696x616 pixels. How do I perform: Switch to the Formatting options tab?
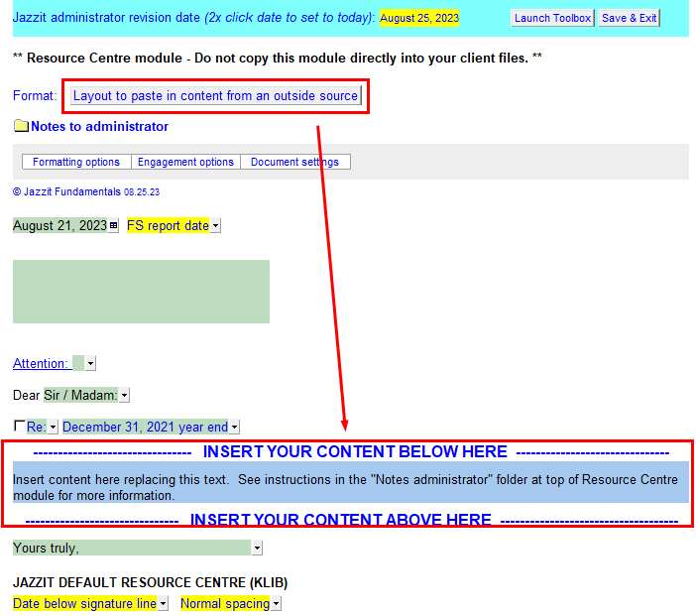76,163
